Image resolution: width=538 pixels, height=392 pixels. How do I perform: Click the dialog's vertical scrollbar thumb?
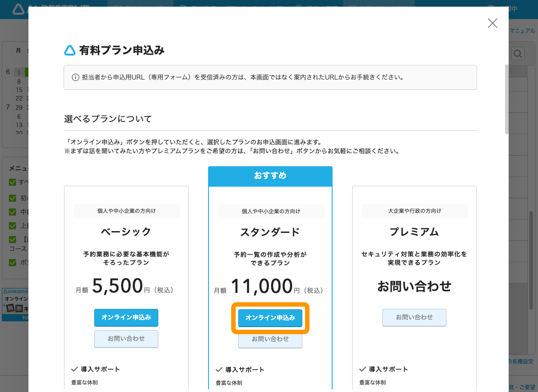pyautogui.click(x=506, y=99)
